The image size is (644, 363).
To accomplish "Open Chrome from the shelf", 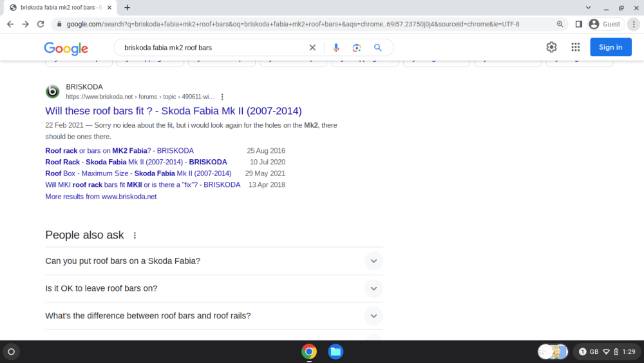I will coord(309,352).
